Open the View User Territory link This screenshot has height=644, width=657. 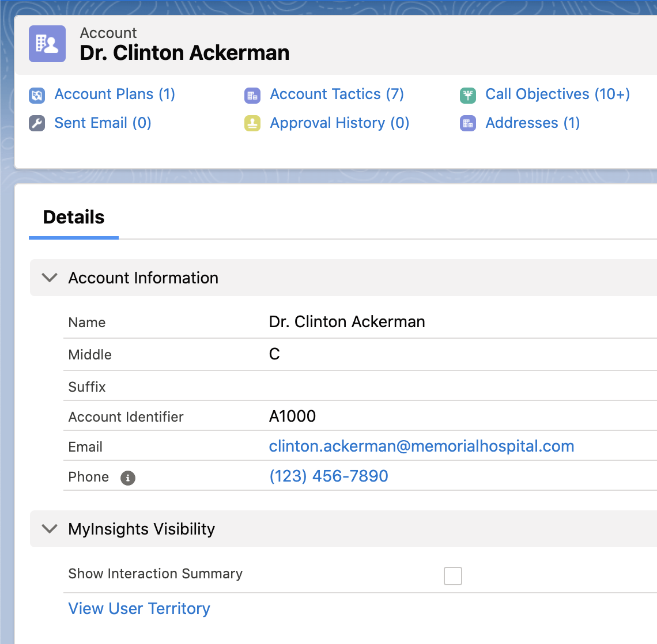click(x=139, y=609)
